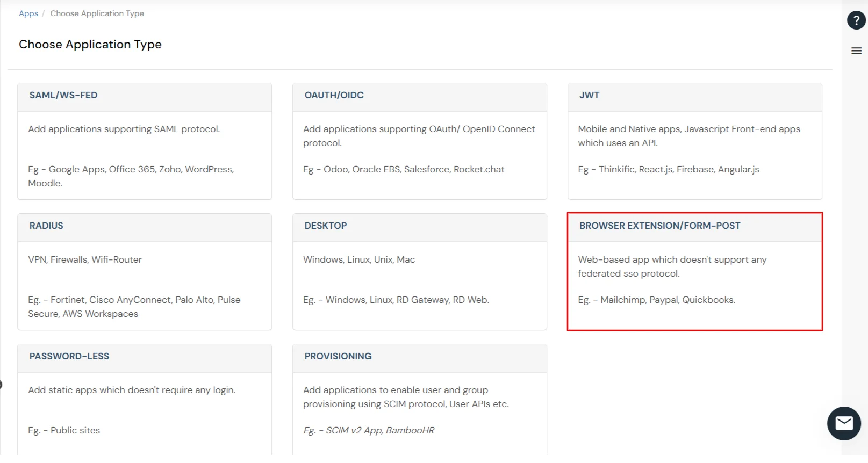This screenshot has height=463, width=868.
Task: Go to Apps breadcrumb link
Action: [28, 13]
